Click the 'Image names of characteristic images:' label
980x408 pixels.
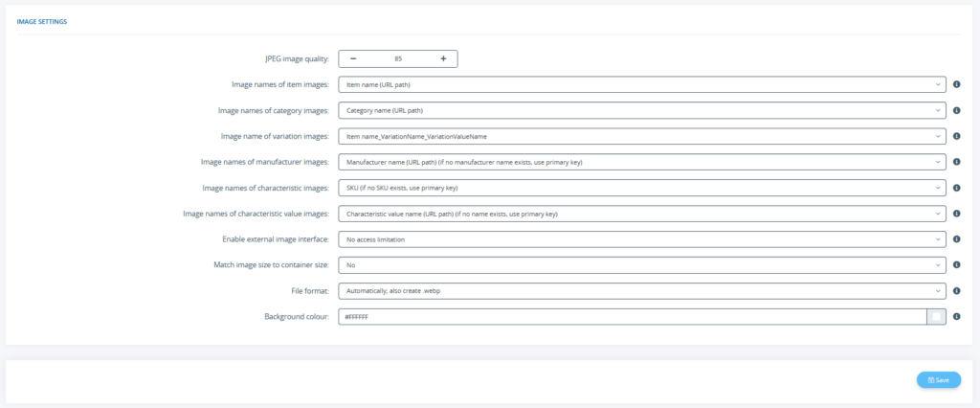[x=266, y=188]
